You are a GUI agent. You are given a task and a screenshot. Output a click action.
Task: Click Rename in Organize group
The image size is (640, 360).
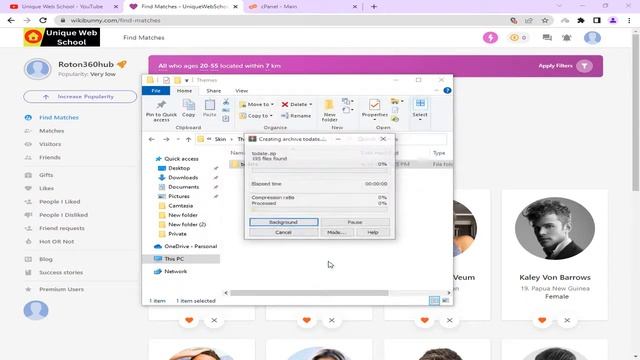point(296,116)
